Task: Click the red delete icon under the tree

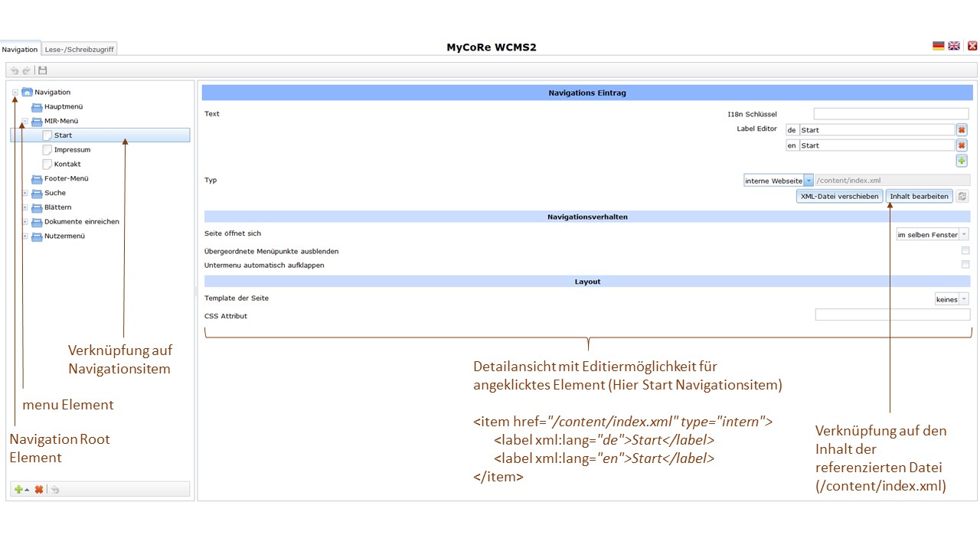Action: (x=38, y=489)
